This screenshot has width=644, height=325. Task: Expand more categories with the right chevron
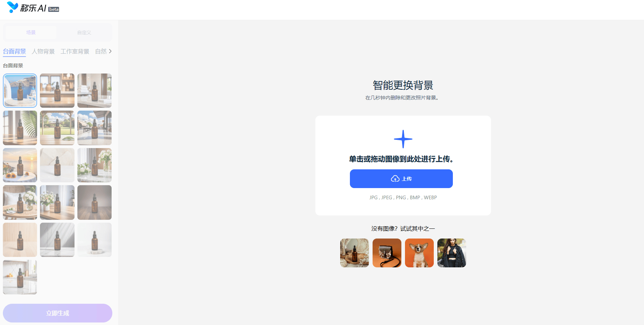coord(110,51)
